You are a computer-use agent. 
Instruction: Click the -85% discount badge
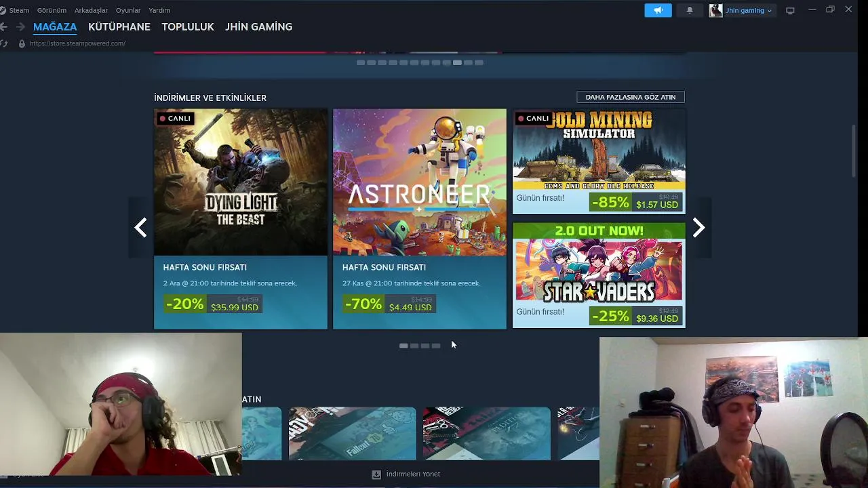click(610, 202)
